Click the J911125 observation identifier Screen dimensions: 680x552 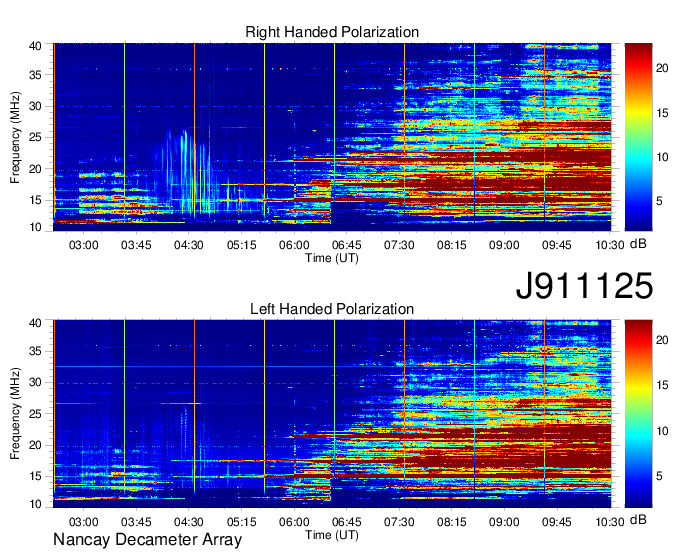tap(584, 286)
